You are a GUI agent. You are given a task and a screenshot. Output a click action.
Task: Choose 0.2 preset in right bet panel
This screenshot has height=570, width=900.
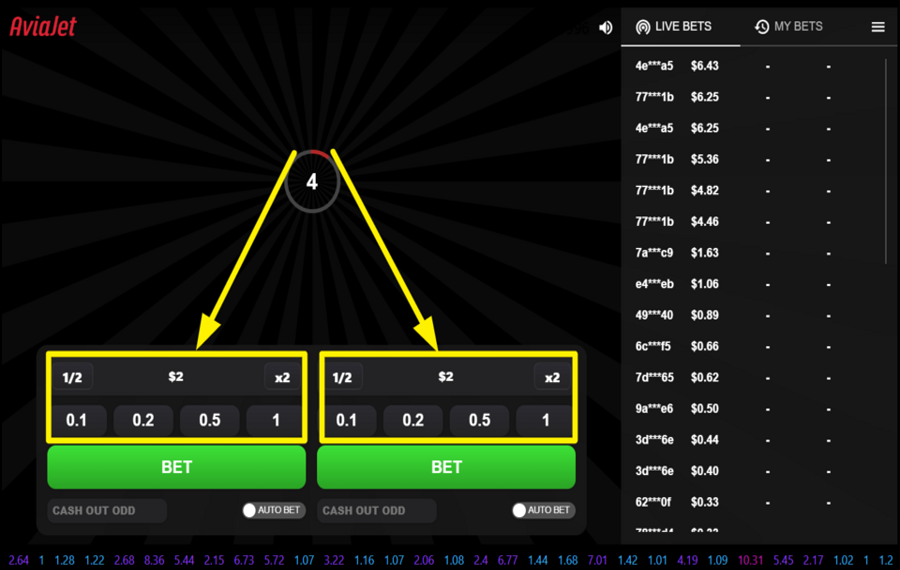[x=413, y=420]
